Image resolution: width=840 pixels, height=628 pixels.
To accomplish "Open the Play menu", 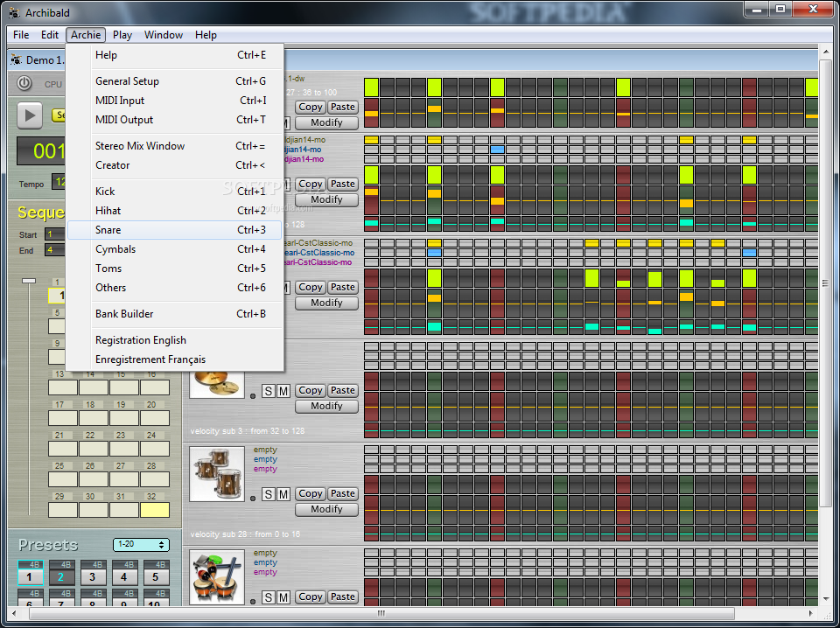I will tap(122, 35).
